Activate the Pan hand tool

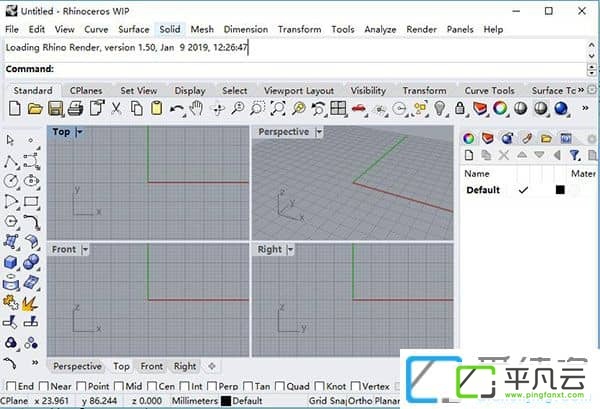click(197, 109)
